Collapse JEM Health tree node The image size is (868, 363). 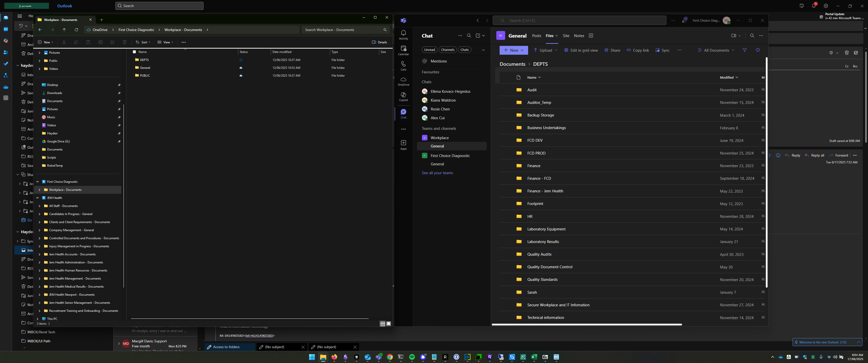pyautogui.click(x=37, y=198)
